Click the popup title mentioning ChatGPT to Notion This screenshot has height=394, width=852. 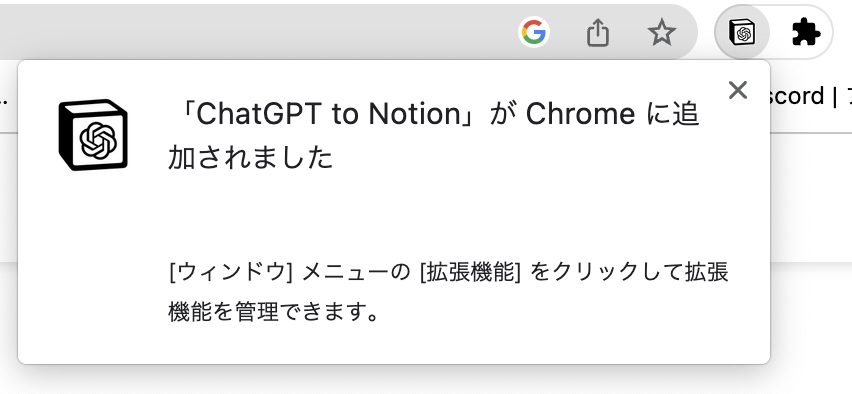click(x=434, y=136)
